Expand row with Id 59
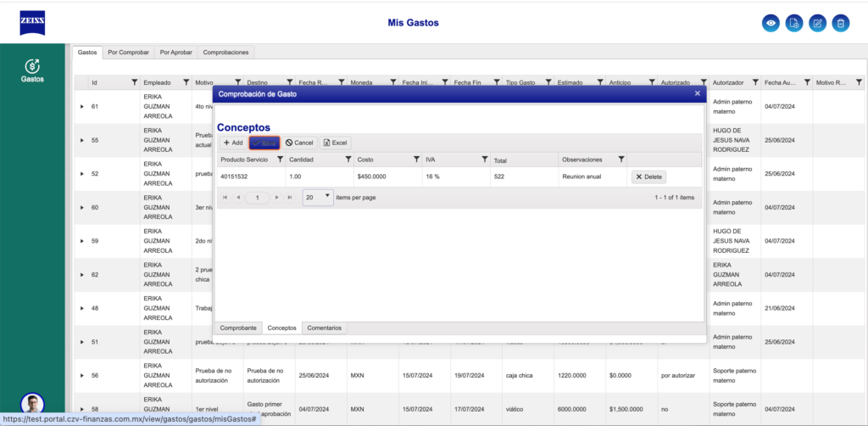This screenshot has width=868, height=426. tap(82, 241)
